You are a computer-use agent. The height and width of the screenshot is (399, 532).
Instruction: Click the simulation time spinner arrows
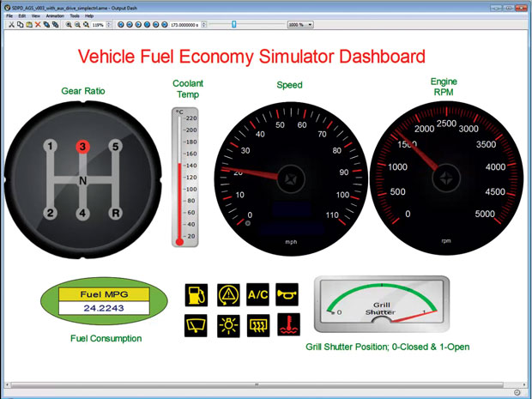pyautogui.click(x=204, y=25)
